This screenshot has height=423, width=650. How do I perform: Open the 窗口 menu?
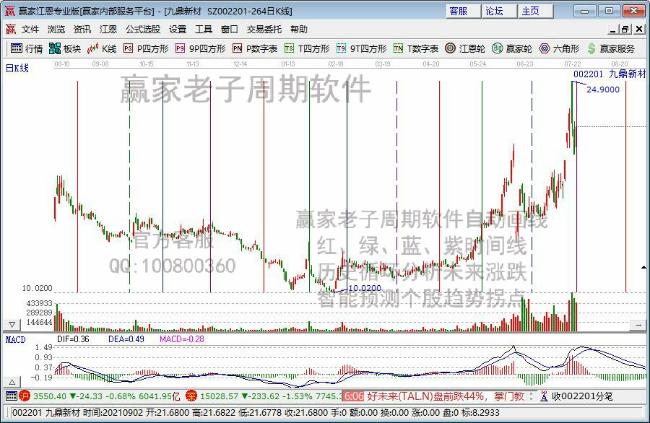pyautogui.click(x=229, y=29)
